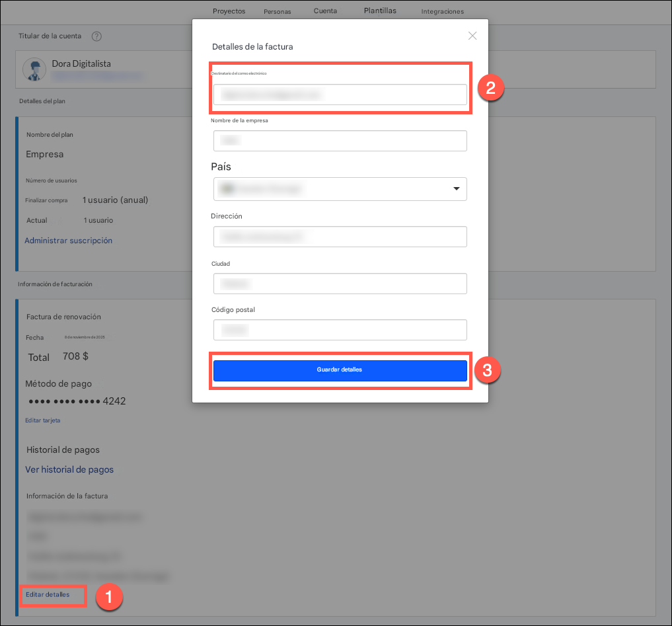
Task: Open the Proyectos tab
Action: click(x=229, y=11)
